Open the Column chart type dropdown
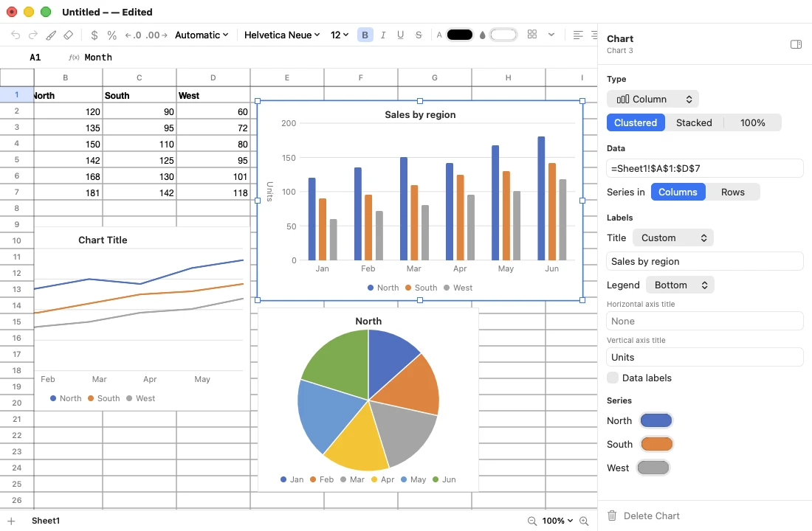This screenshot has width=812, height=531. coord(653,99)
